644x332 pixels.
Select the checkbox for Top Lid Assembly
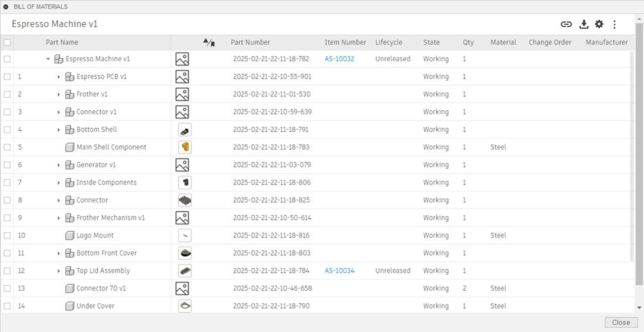coord(7,271)
